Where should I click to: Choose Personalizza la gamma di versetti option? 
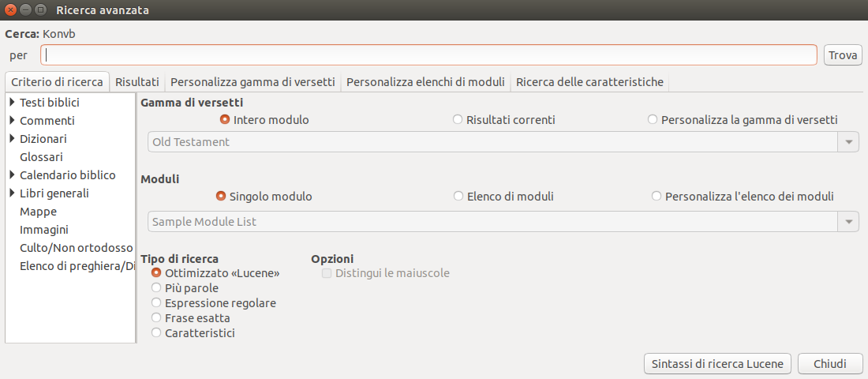(x=652, y=120)
